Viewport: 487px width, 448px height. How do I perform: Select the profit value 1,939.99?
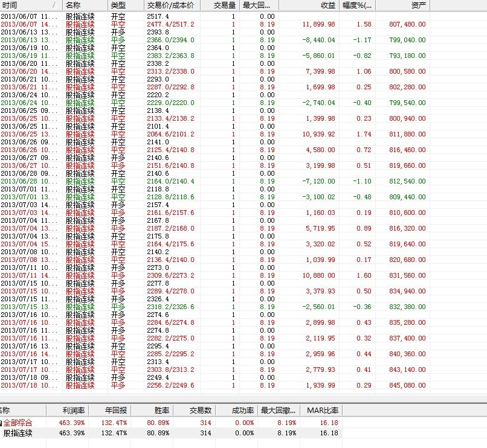(x=320, y=385)
